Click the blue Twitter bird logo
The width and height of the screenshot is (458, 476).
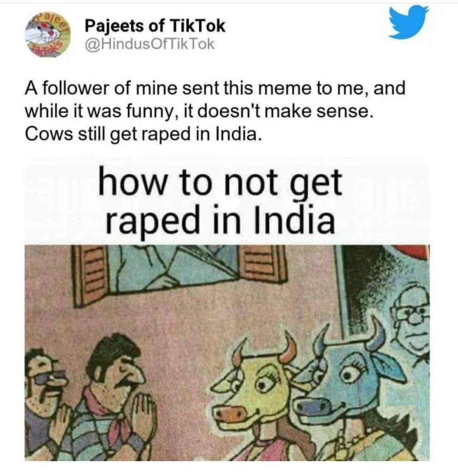pos(409,22)
